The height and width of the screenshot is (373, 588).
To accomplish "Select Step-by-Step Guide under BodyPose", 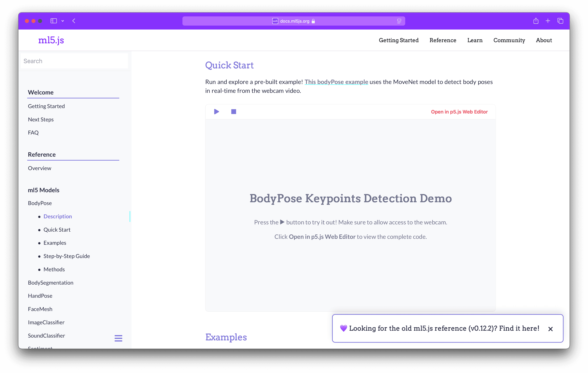I will (x=67, y=256).
